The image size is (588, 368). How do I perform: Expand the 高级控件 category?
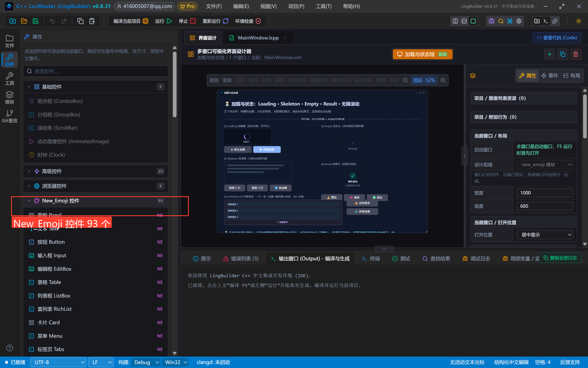click(x=96, y=171)
